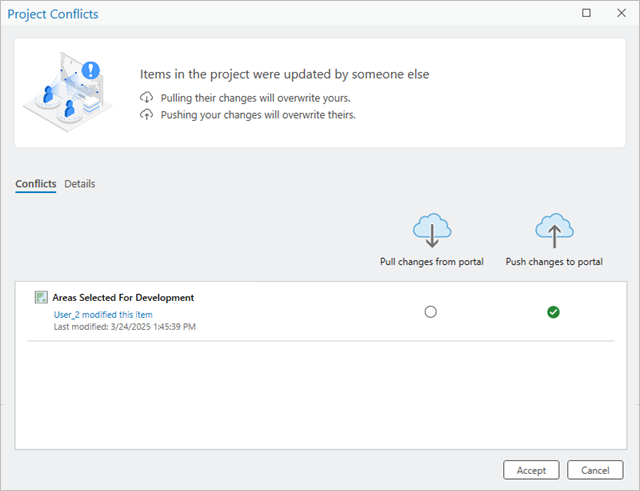Open the Details tab
This screenshot has height=491, width=640.
click(x=80, y=184)
